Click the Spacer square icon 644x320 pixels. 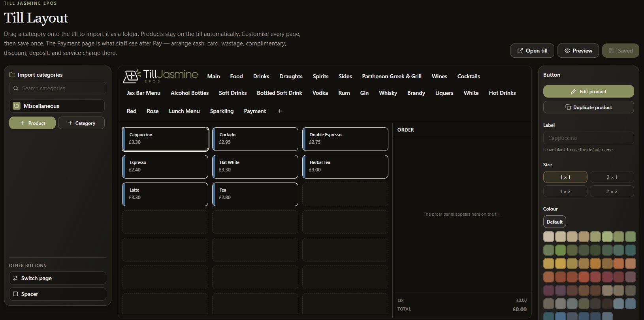click(15, 294)
